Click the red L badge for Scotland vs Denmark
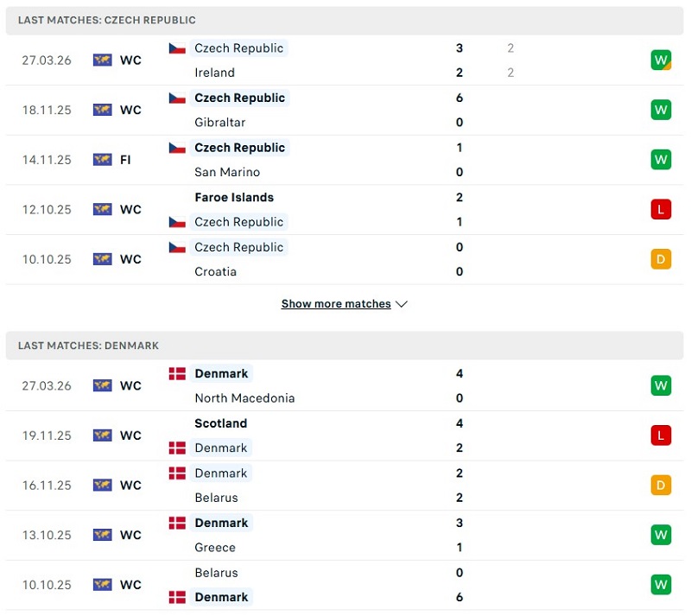 [x=661, y=435]
